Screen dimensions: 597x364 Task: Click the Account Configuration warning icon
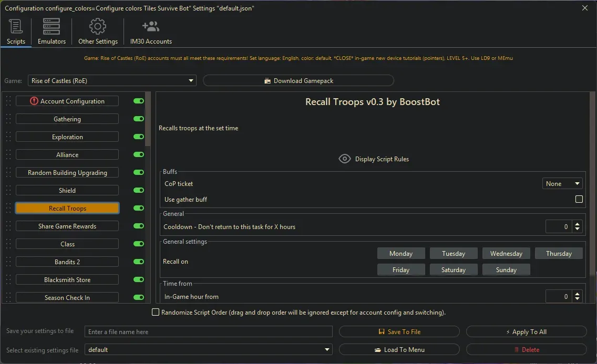click(x=34, y=101)
